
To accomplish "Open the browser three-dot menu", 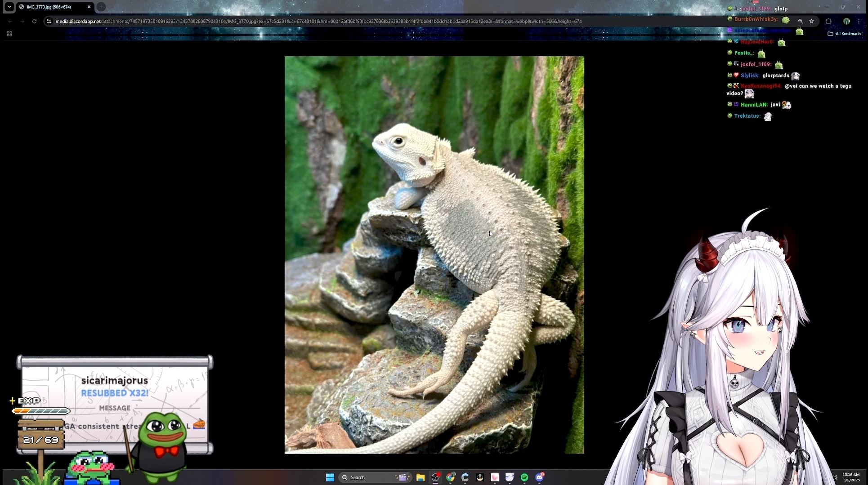I will [859, 21].
